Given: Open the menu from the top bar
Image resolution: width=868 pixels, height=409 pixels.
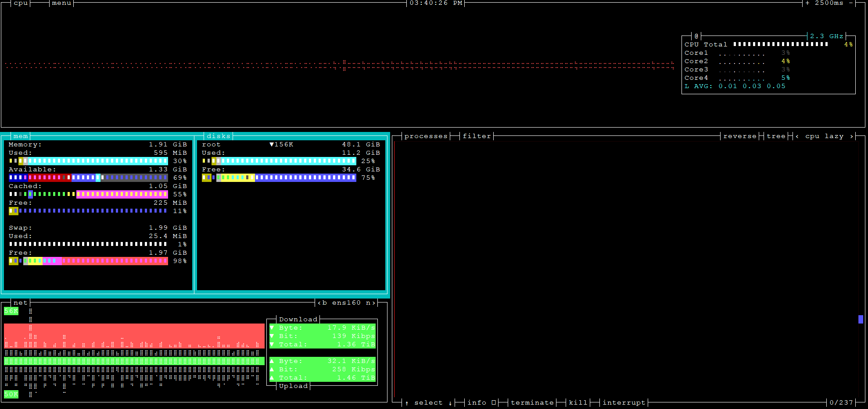Looking at the screenshot, I should pyautogui.click(x=61, y=3).
